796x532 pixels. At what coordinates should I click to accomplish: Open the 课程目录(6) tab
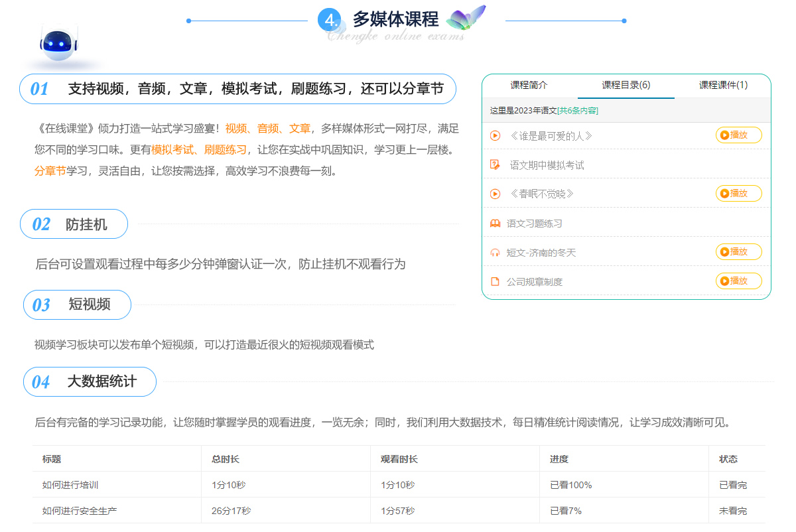tap(626, 85)
